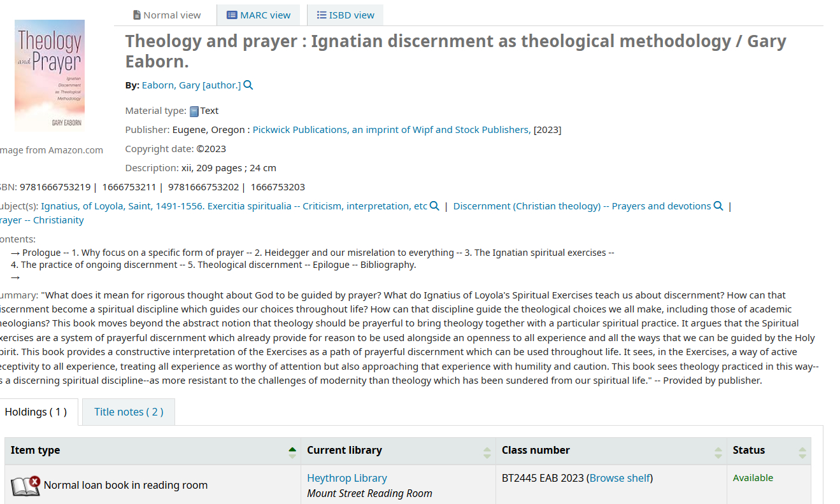Image resolution: width=840 pixels, height=504 pixels.
Task: Click the Theology and Prayer cover image
Action: (50, 76)
